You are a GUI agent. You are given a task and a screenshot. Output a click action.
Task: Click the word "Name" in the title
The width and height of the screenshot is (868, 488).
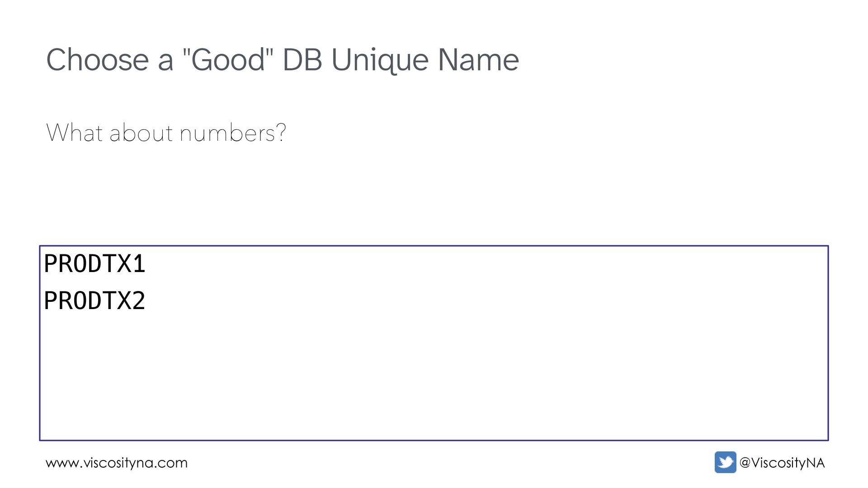click(x=478, y=60)
